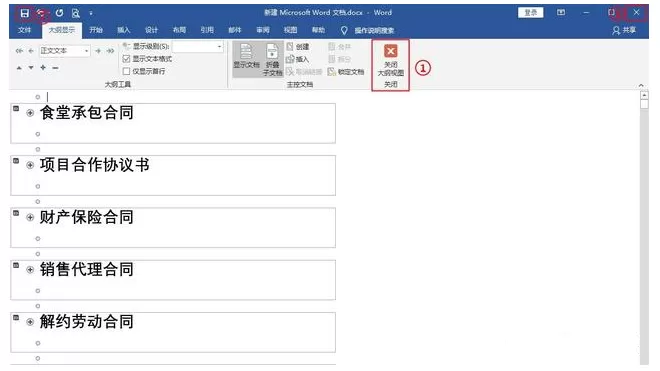The image size is (660, 371).
Task: Open the 文件 tab
Action: click(24, 30)
